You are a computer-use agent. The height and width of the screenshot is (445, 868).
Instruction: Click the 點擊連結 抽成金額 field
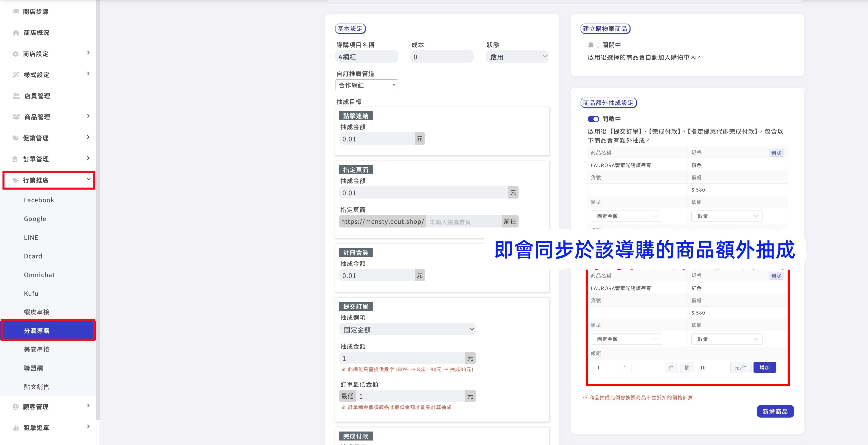(x=377, y=139)
